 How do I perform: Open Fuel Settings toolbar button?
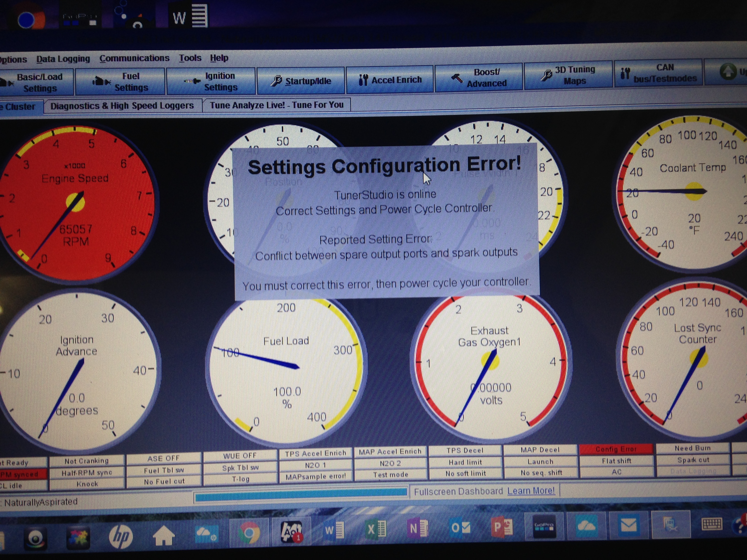tap(120, 82)
